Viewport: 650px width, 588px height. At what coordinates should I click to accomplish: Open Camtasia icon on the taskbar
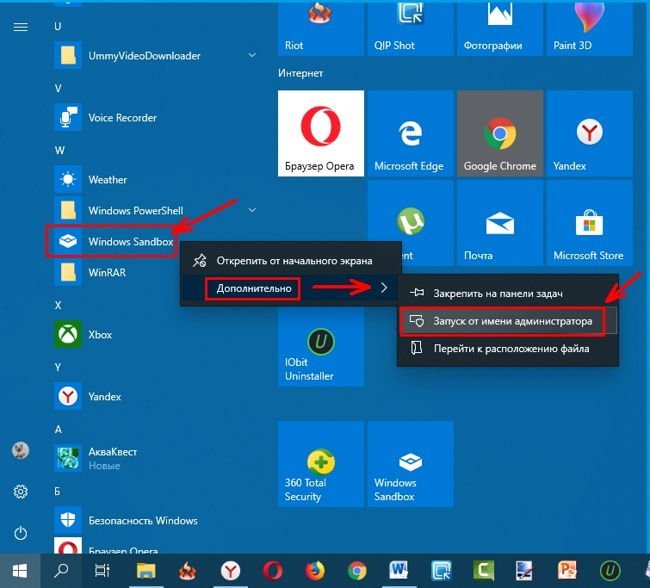click(x=483, y=571)
